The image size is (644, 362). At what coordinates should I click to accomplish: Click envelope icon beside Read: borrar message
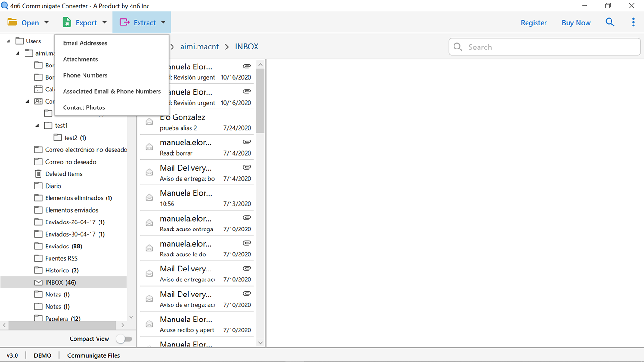149,147
